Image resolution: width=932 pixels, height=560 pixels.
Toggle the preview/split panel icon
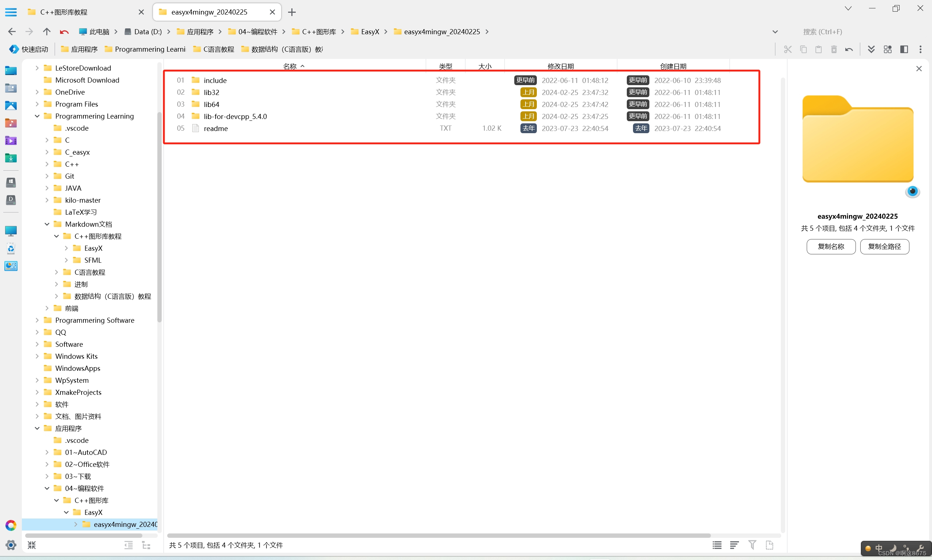904,49
